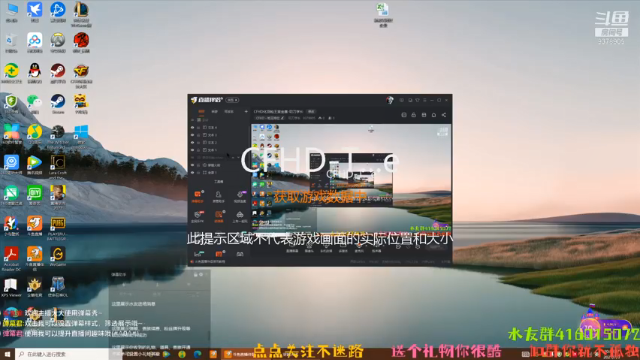Switch the screen mode pill beside the app logo
This screenshot has height=360, width=640.
(x=233, y=100)
